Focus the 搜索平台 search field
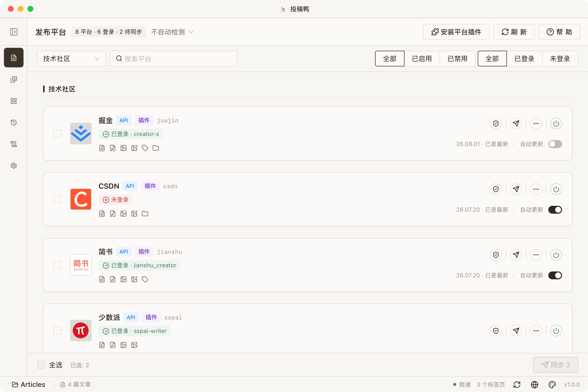 click(x=173, y=59)
